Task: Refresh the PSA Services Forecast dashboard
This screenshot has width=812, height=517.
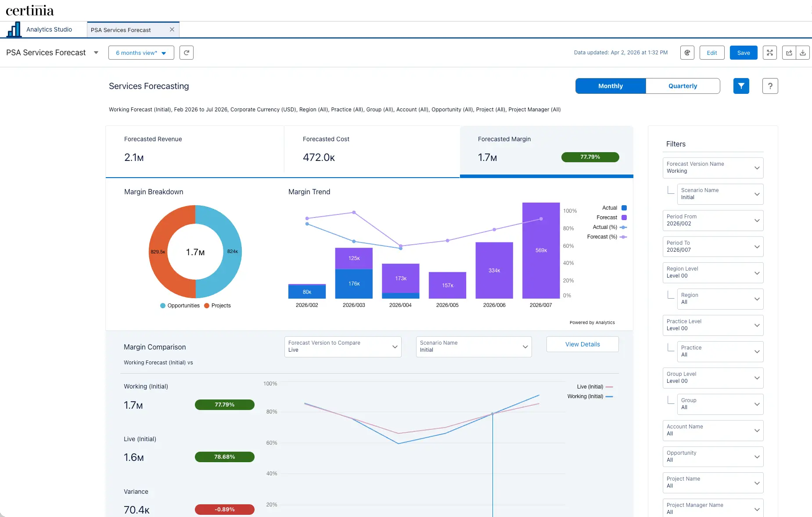Action: (186, 53)
